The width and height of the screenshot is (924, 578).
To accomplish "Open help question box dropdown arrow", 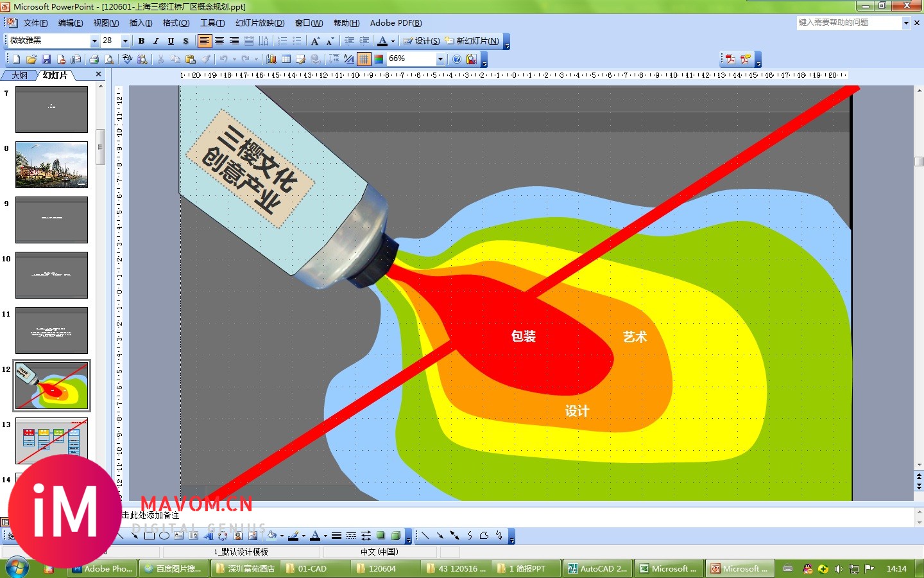I will click(x=906, y=22).
